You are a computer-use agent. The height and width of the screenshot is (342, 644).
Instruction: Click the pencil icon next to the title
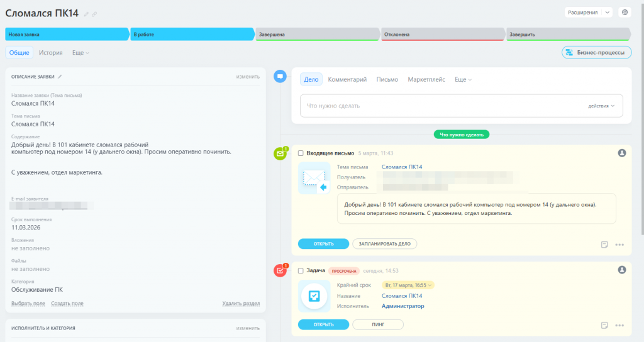coord(86,14)
